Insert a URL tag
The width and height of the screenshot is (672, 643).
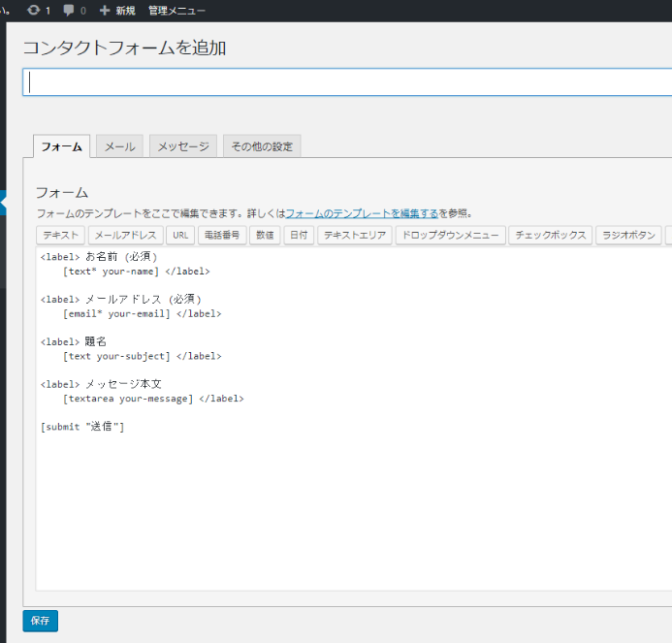click(x=180, y=235)
